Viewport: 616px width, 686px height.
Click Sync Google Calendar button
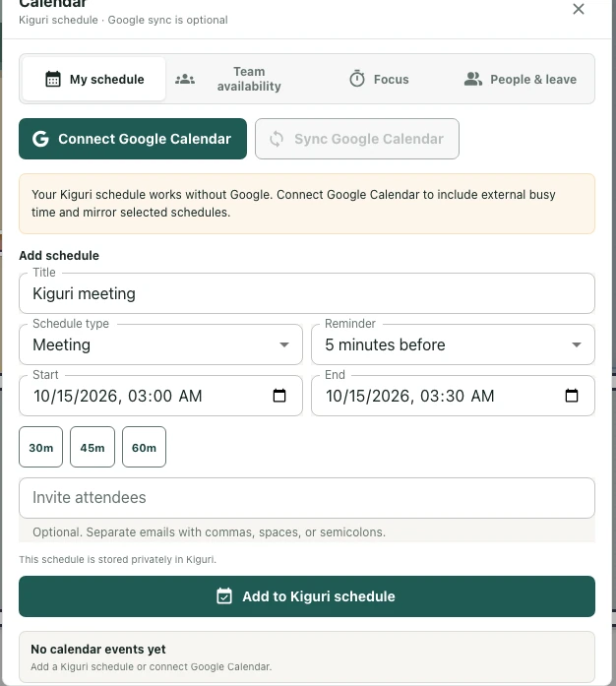point(357,139)
